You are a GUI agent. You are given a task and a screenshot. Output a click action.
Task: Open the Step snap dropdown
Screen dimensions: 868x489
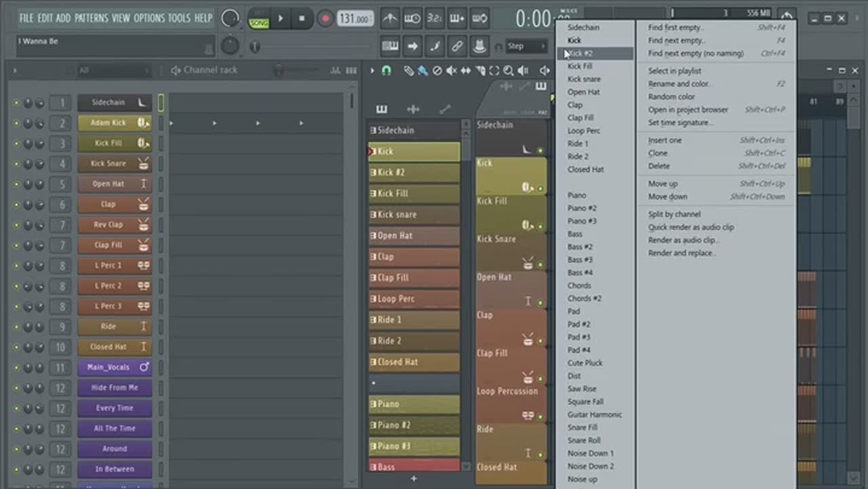[527, 46]
